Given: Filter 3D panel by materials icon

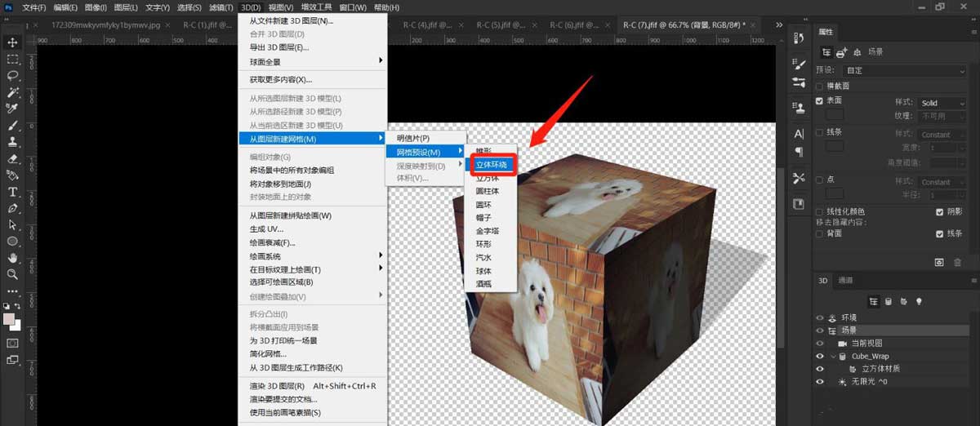Looking at the screenshot, I should (904, 301).
